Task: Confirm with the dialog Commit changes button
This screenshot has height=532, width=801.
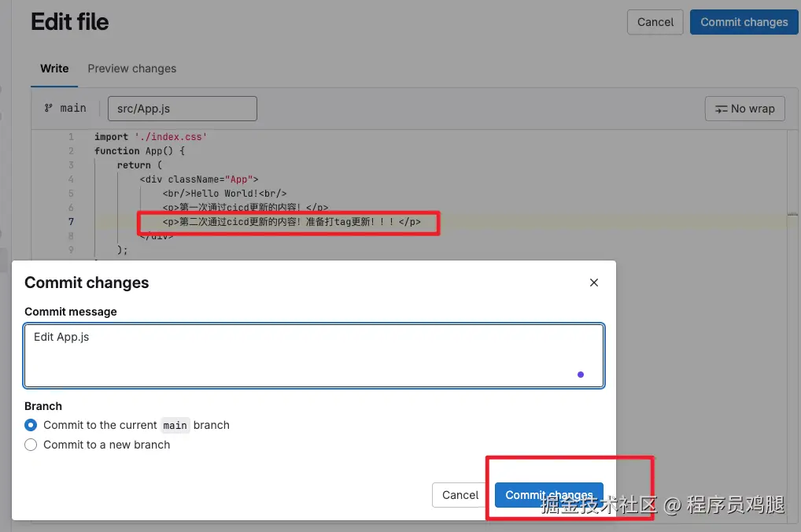Action: 548,495
